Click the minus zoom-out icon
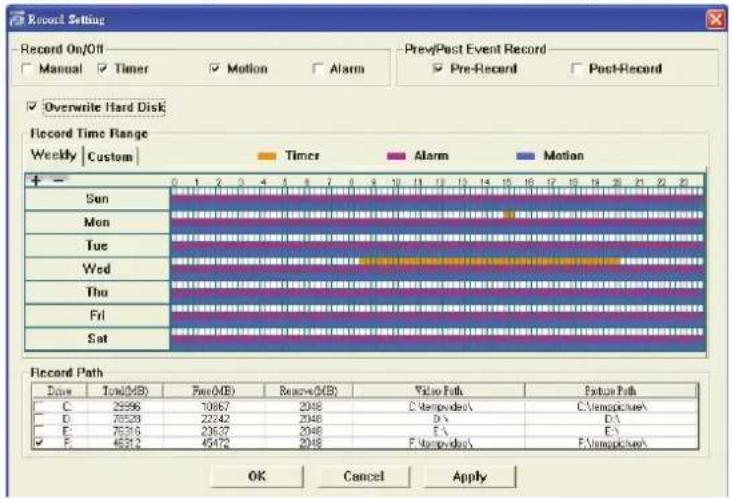Screen dimensions: 732x499 click(x=59, y=180)
